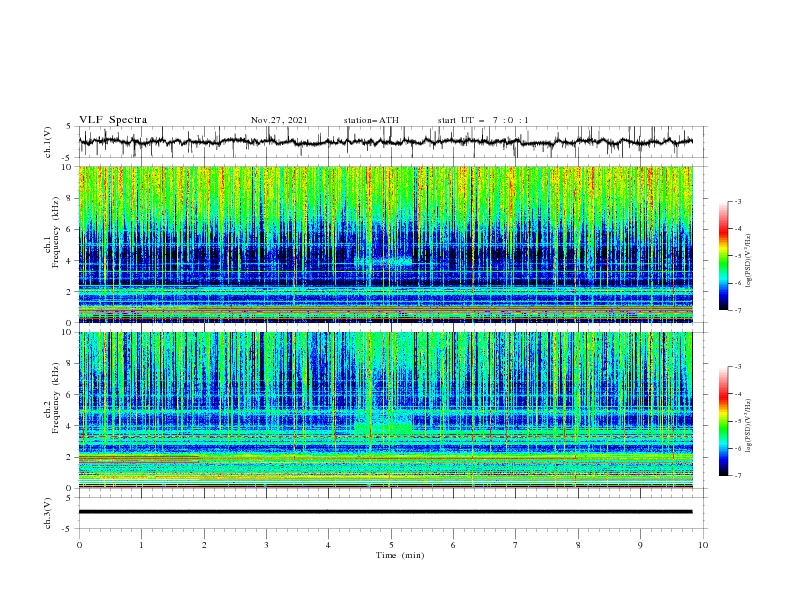Click time axis tick label '3'
This screenshot has height=612, width=792.
(266, 545)
